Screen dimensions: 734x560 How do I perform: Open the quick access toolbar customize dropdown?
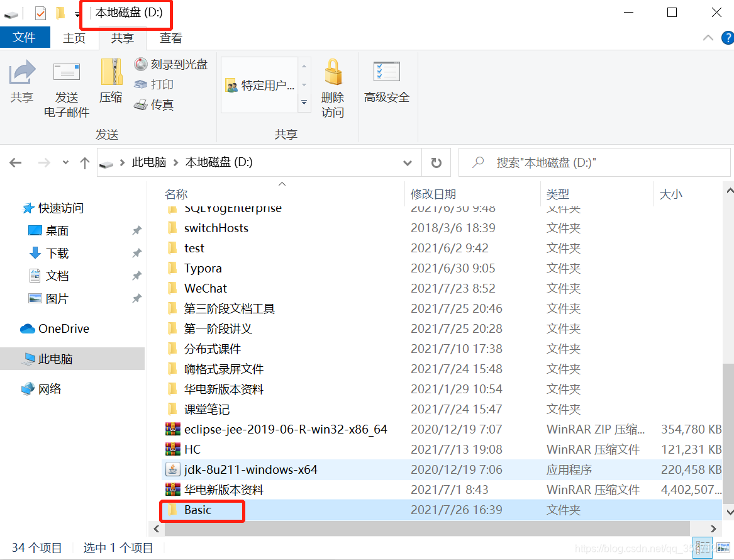(x=77, y=14)
